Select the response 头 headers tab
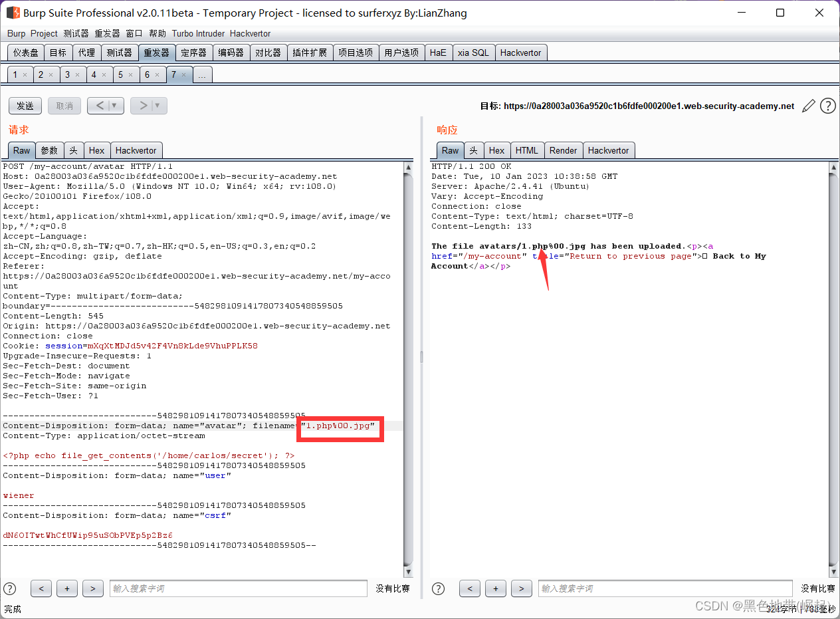The image size is (840, 619). [473, 150]
